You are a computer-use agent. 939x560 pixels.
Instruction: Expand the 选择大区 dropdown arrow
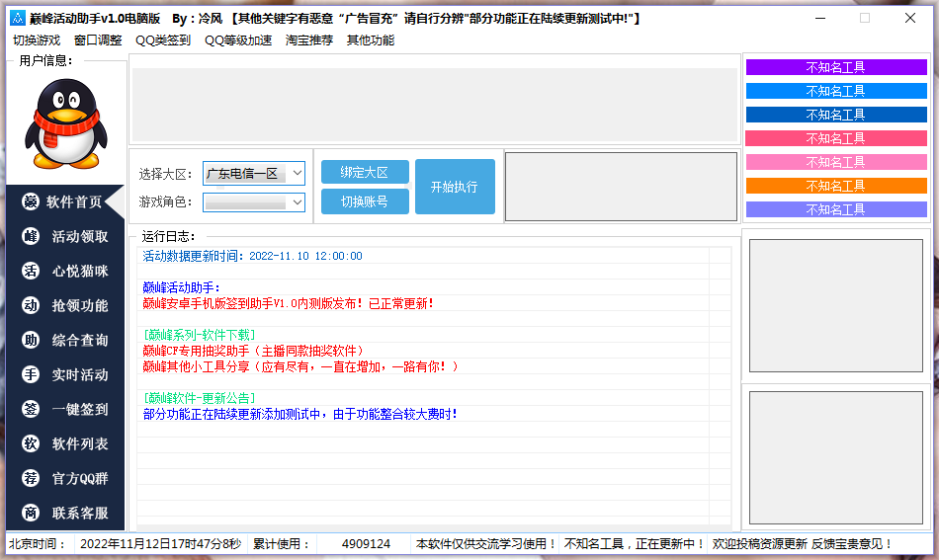pyautogui.click(x=298, y=174)
